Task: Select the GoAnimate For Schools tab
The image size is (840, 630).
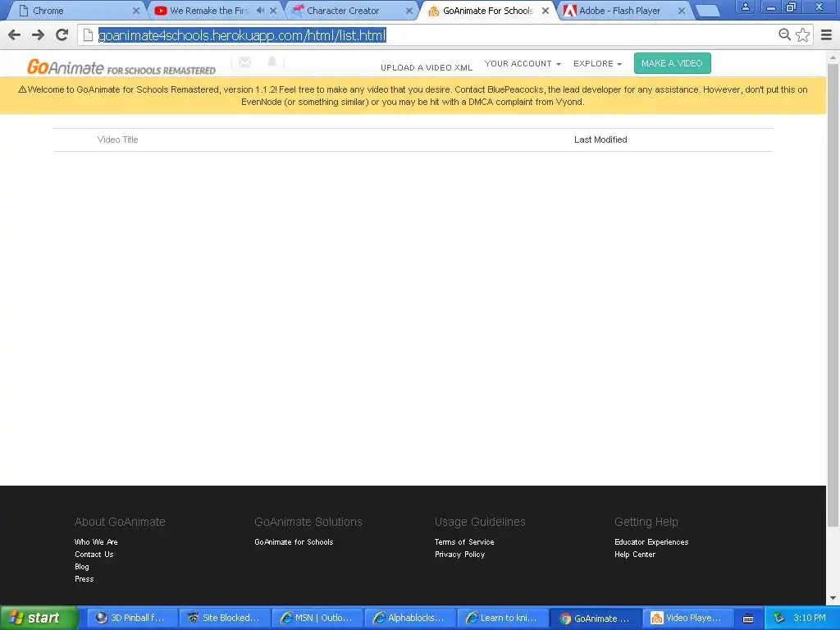Action: [487, 10]
